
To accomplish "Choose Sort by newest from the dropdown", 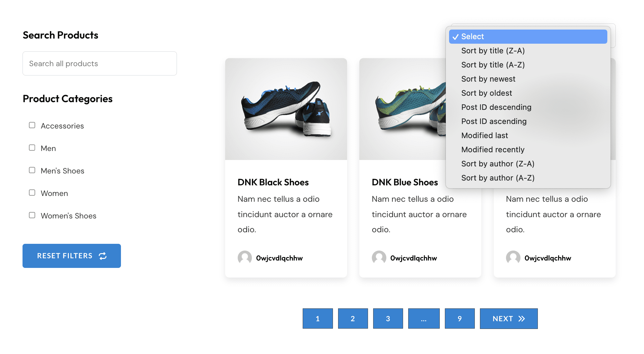I will 488,79.
